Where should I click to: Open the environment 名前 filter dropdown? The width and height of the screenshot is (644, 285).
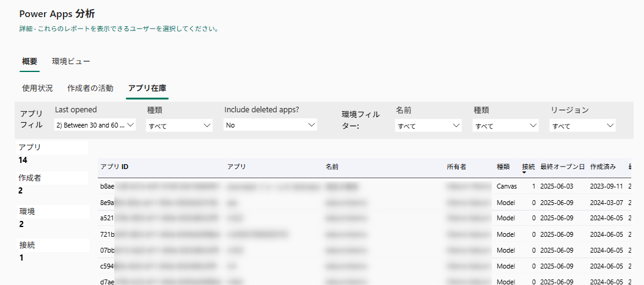click(428, 126)
